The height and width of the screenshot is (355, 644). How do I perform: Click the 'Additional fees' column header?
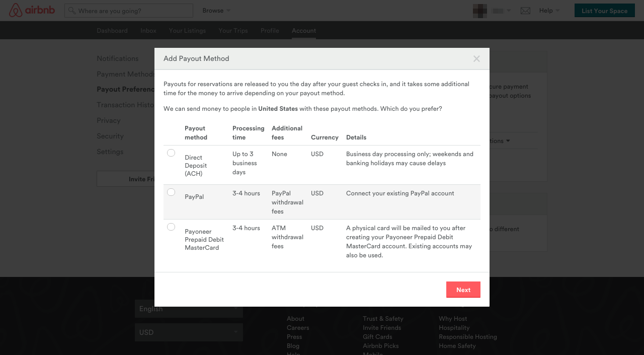pos(287,133)
